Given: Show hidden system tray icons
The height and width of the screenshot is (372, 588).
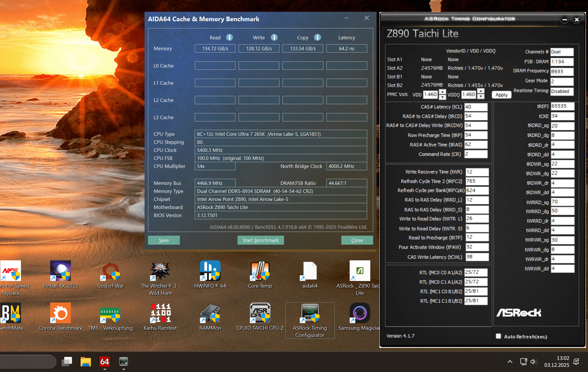Looking at the screenshot, I should click(x=510, y=362).
